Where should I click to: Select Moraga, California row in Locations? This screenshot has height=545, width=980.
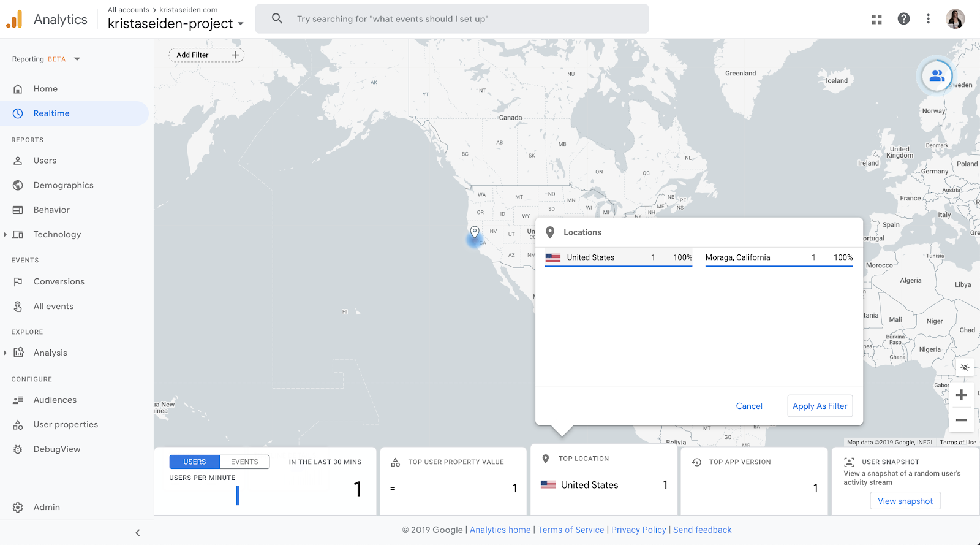tap(779, 257)
